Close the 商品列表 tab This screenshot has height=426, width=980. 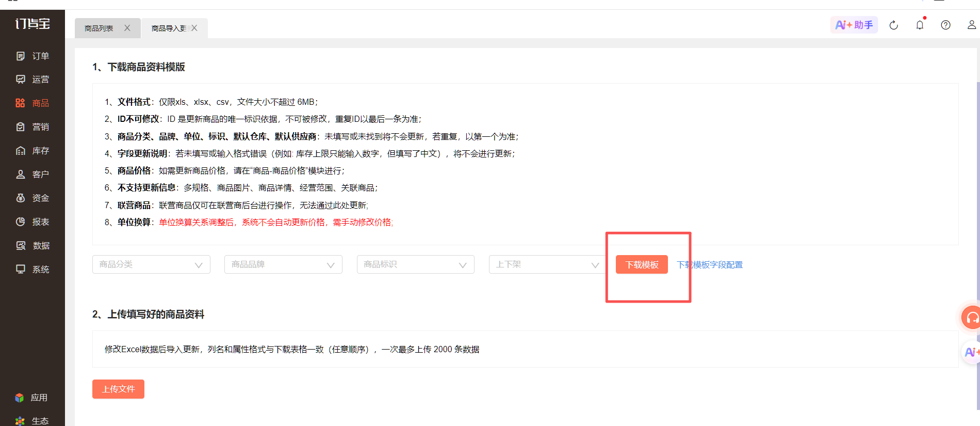127,28
